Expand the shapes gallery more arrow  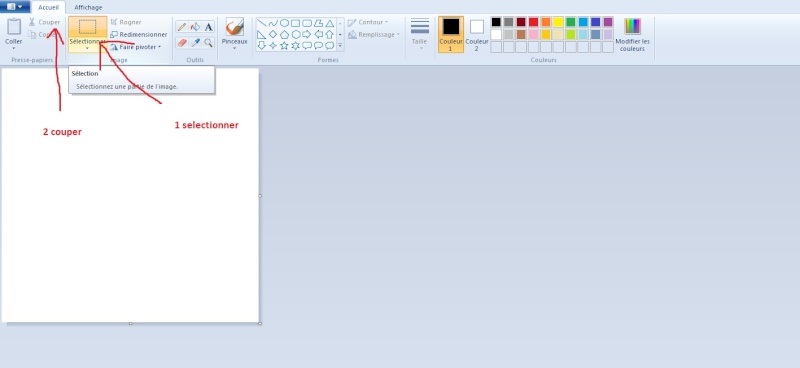pos(340,45)
